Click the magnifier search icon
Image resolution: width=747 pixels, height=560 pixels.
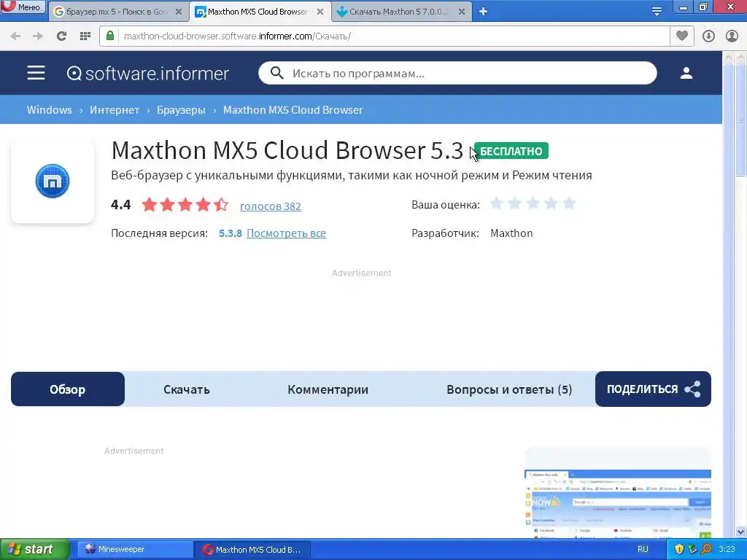point(276,73)
